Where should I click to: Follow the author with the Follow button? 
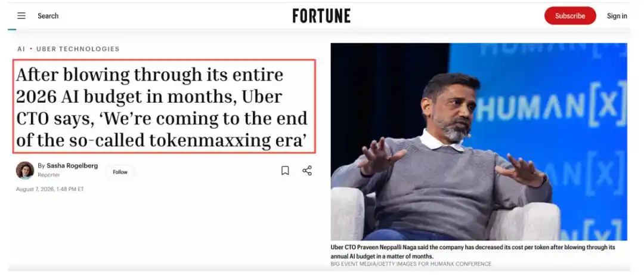[x=120, y=172]
